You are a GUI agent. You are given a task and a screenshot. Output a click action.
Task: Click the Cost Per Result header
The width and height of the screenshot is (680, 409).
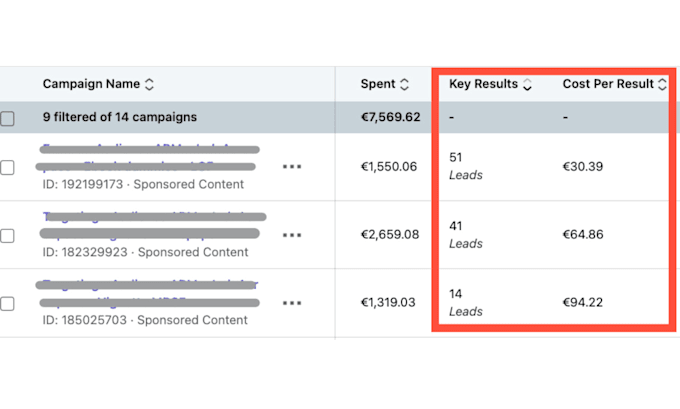(x=608, y=84)
